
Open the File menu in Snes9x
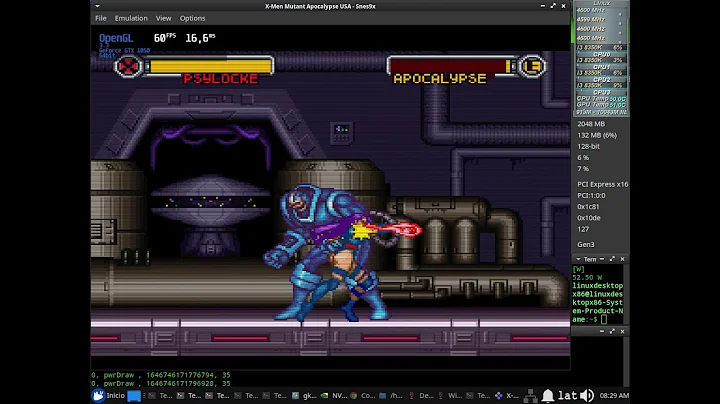click(x=101, y=18)
